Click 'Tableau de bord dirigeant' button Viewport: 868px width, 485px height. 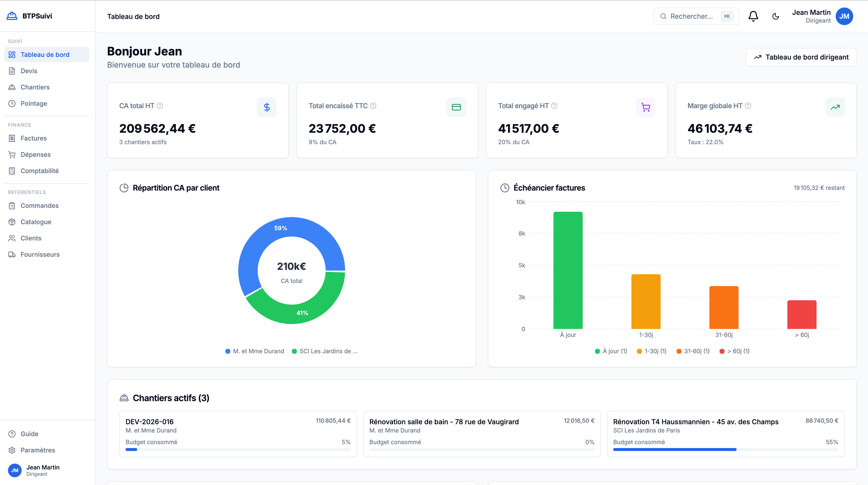tap(801, 57)
